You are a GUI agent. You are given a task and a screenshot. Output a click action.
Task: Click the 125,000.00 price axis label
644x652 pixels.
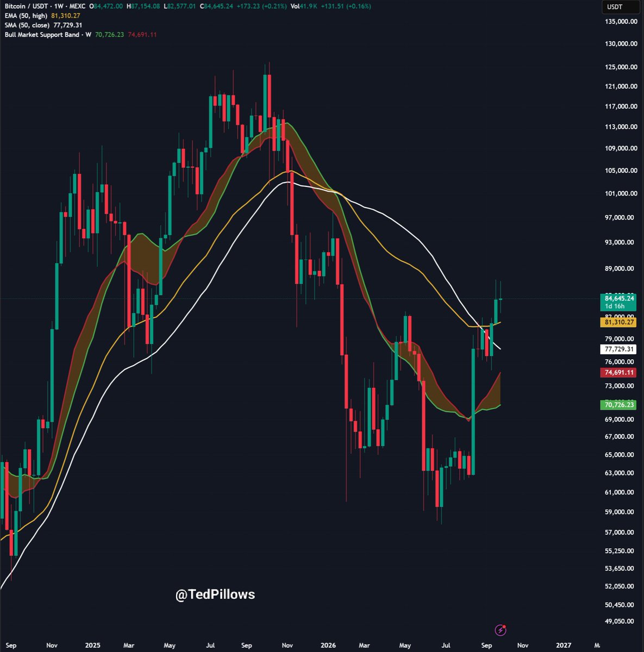621,67
